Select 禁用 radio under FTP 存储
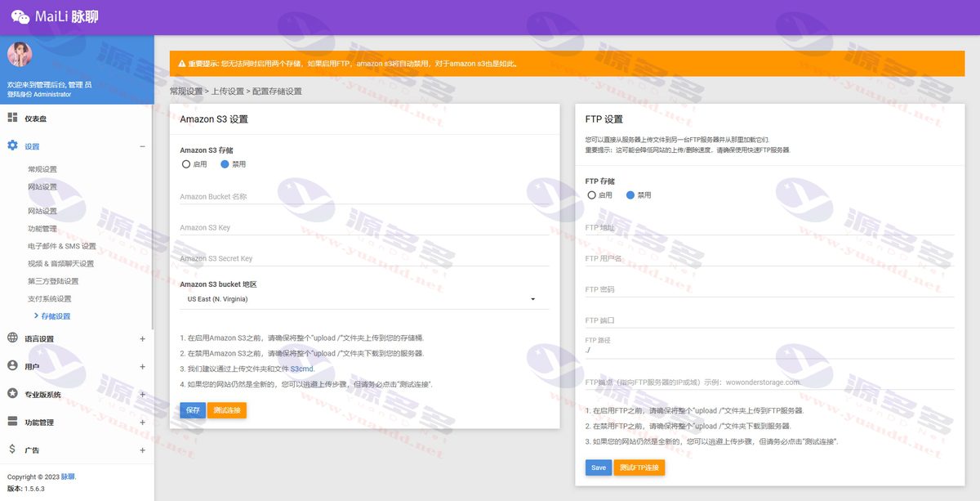The image size is (980, 501). 630,195
